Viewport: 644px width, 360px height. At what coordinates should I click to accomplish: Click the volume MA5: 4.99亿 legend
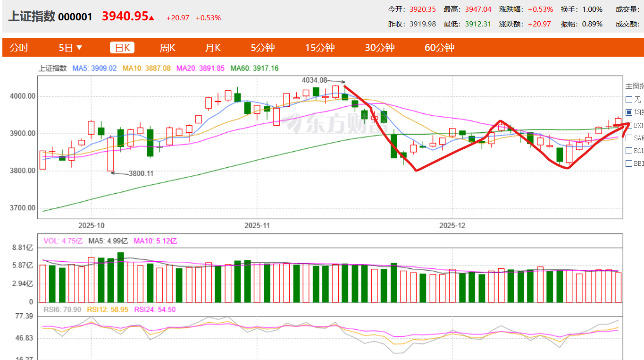[108, 240]
